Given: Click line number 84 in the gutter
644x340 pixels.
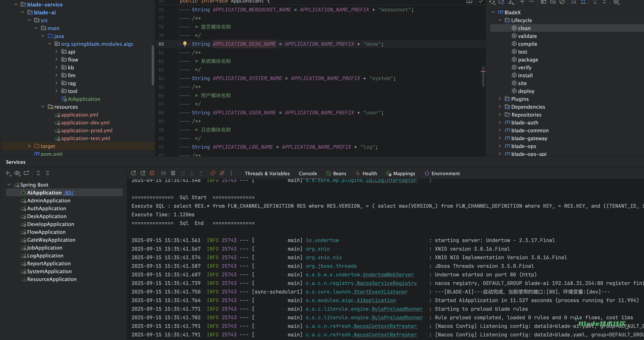Looking at the screenshot, I should [161, 78].
